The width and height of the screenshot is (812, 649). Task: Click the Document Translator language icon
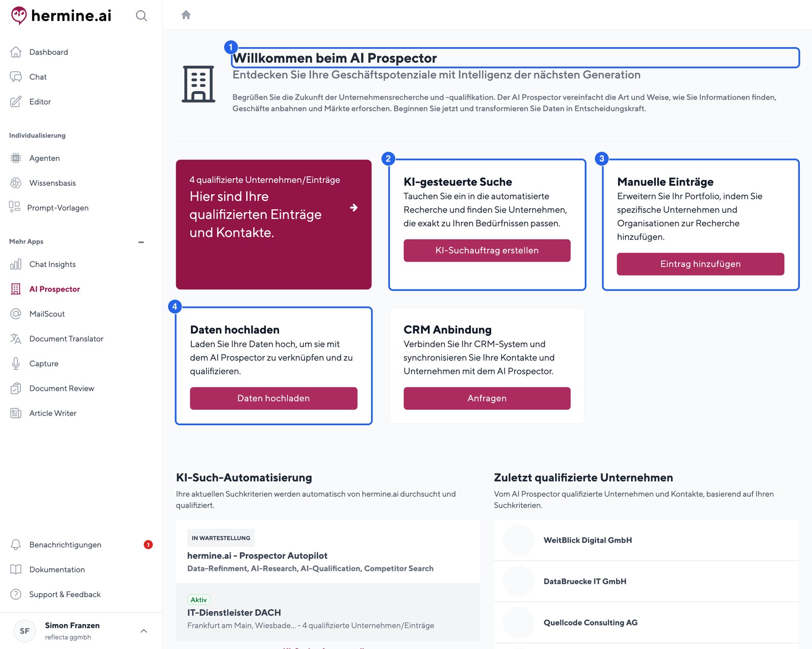pyautogui.click(x=16, y=339)
